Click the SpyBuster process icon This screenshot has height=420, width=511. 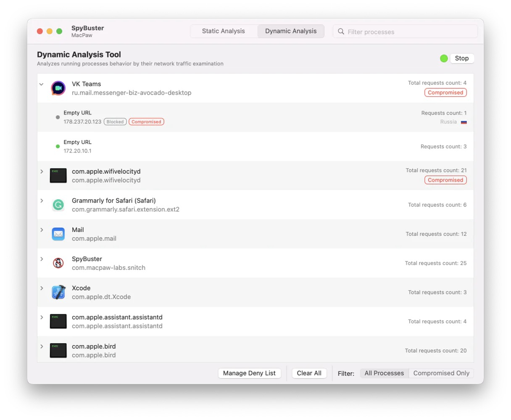click(58, 263)
